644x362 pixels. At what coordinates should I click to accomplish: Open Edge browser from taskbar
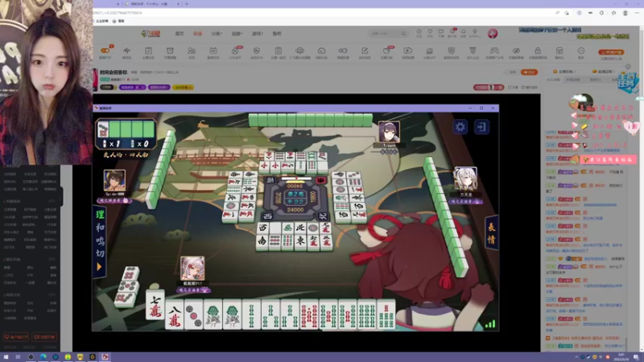click(43, 357)
